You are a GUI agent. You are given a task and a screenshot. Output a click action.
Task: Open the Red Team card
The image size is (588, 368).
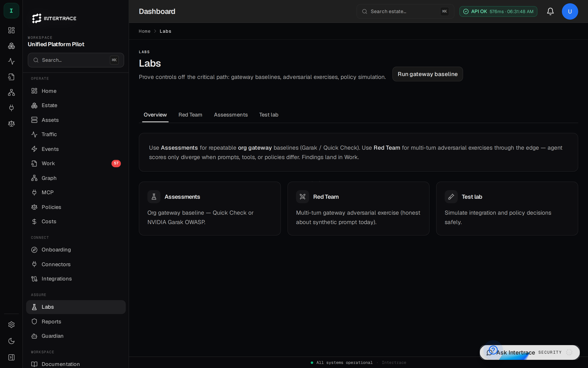[358, 209]
